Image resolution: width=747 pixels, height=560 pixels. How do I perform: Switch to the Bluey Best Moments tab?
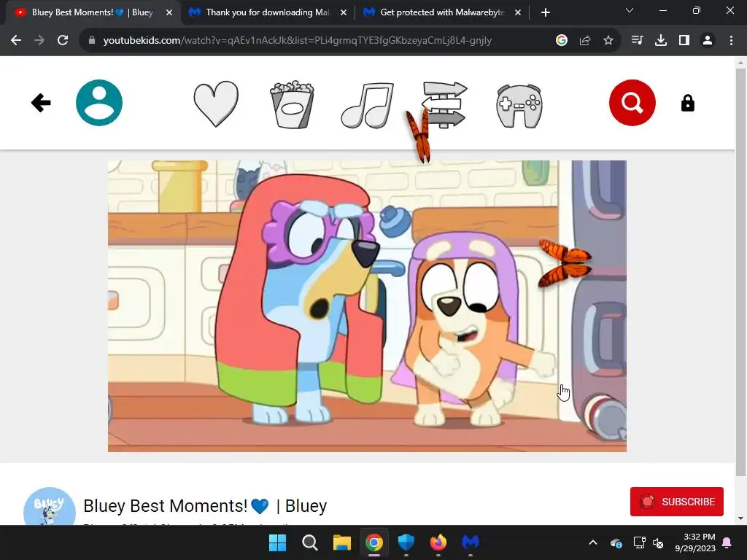tap(93, 12)
